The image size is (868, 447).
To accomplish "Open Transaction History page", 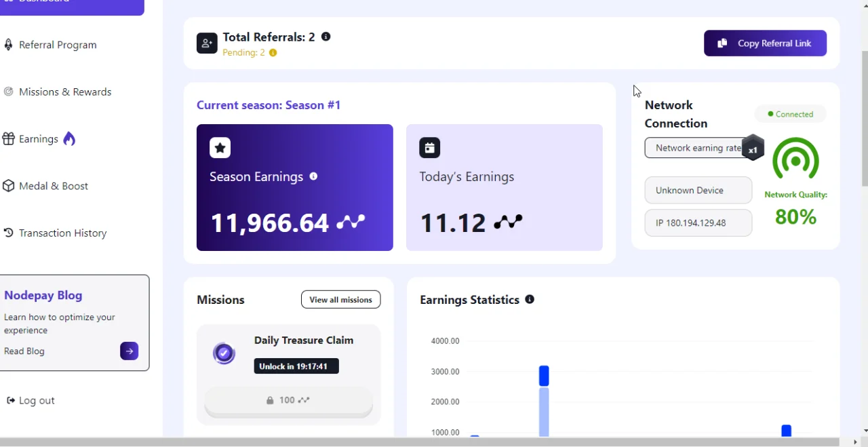I will 63,233.
